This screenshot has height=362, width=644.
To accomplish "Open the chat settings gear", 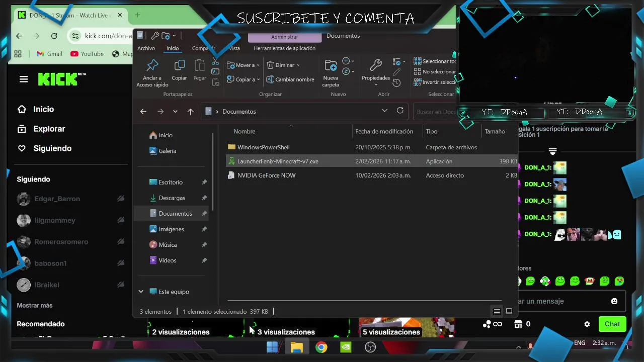I will [587, 324].
